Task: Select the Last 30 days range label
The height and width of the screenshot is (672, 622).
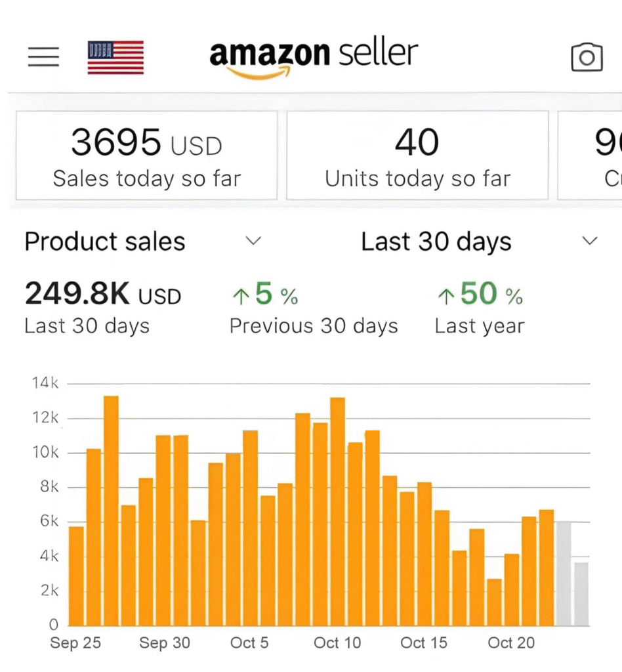Action: 436,242
